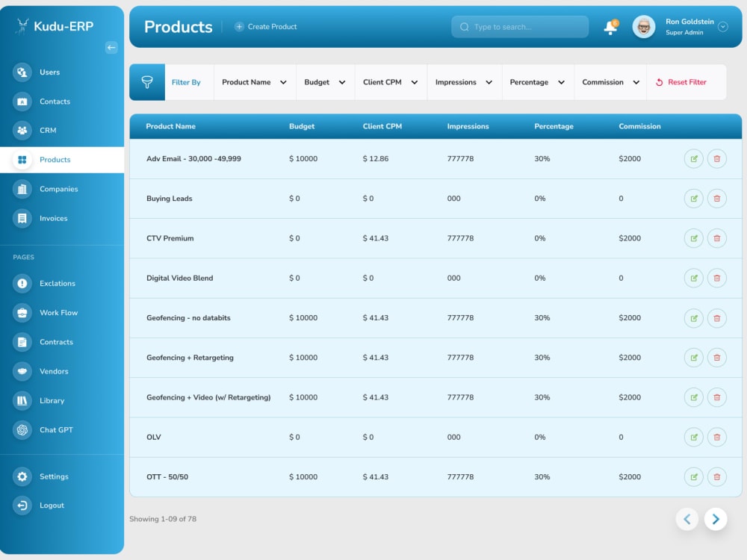This screenshot has height=560, width=747.
Task: Delete the Digital Video Blend product
Action: click(x=717, y=278)
